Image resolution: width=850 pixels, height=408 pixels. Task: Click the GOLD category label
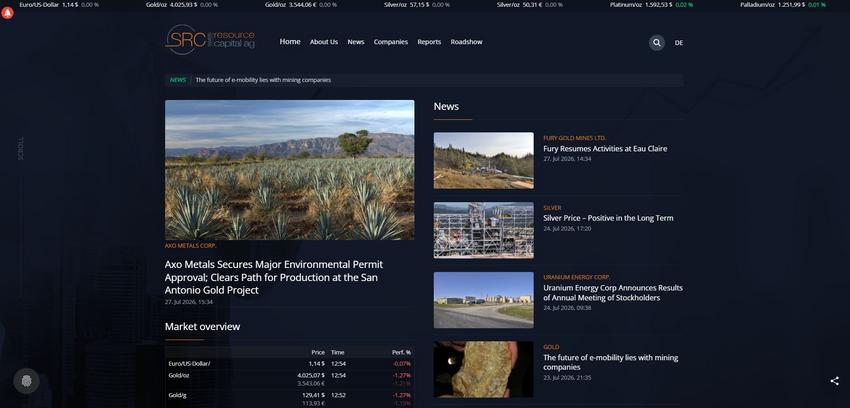tap(551, 347)
